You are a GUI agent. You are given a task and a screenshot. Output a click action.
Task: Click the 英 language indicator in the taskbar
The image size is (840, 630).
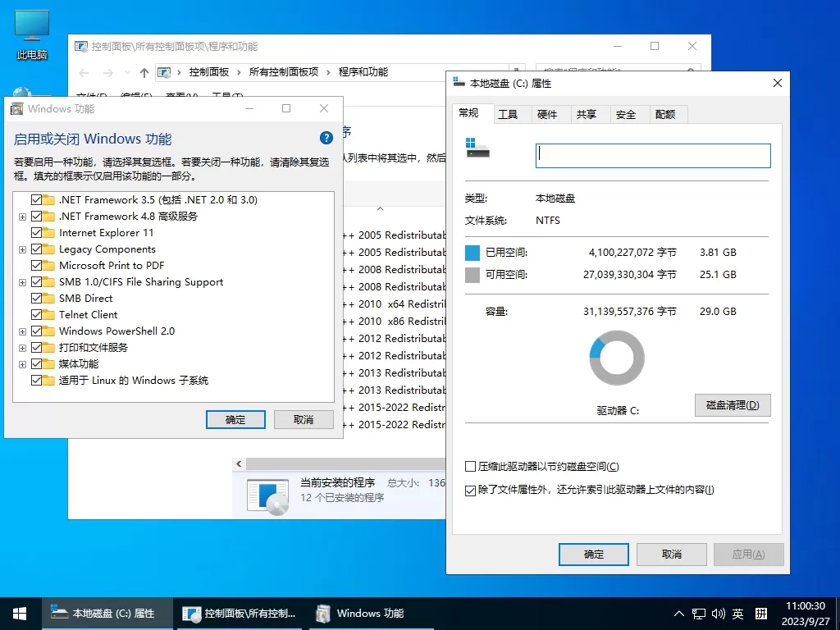point(737,613)
